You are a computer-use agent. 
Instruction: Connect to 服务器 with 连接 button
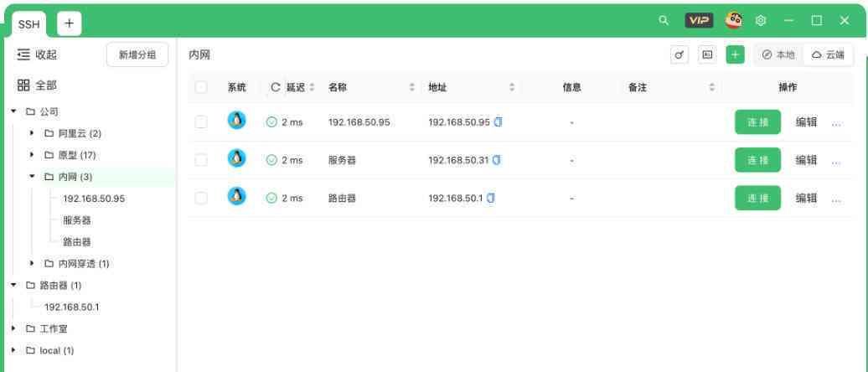coord(758,160)
